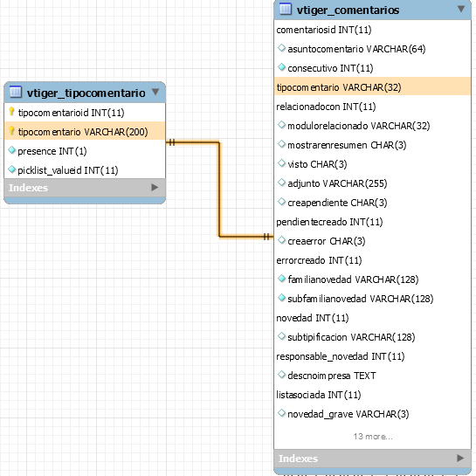Click key icon beside tipocomentario VARCHAR(200)
The width and height of the screenshot is (476, 476).
(x=11, y=131)
